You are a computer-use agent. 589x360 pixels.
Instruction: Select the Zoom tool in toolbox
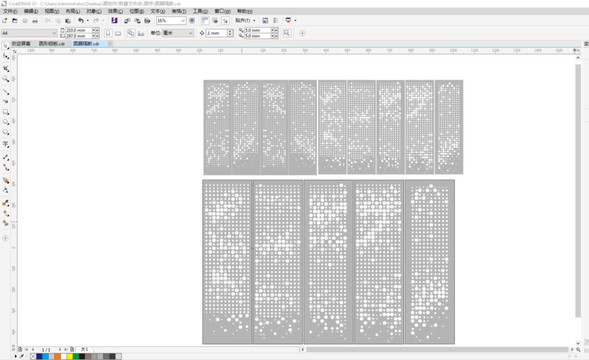[x=6, y=79]
